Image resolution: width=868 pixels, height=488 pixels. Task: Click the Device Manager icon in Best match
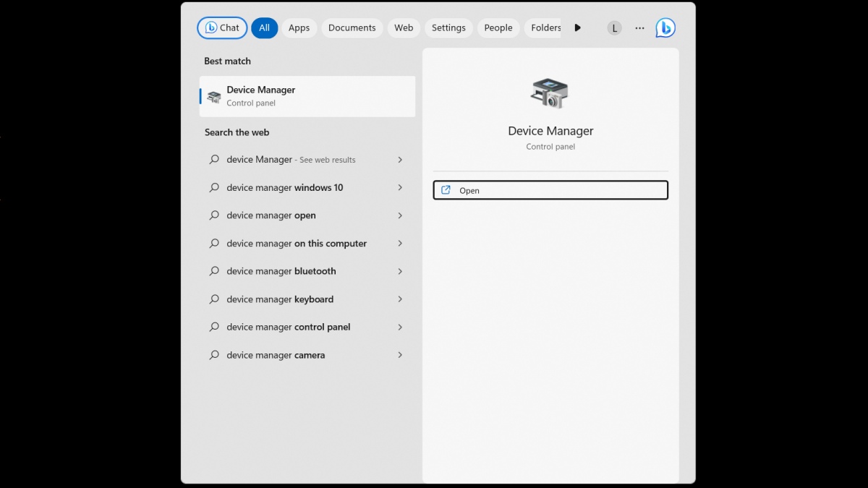tap(213, 97)
